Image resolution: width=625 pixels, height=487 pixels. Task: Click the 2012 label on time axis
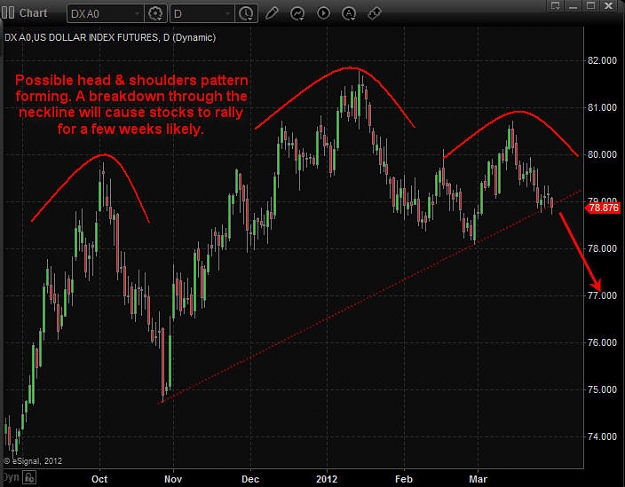pyautogui.click(x=326, y=479)
